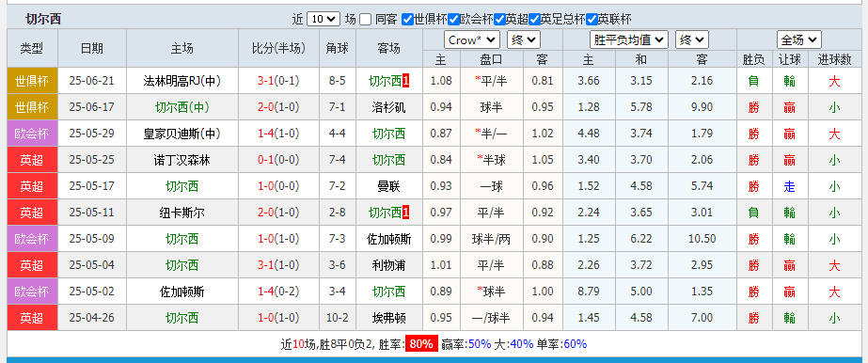The image size is (868, 363).
Task: Click the 让球 column header
Action: 789,59
